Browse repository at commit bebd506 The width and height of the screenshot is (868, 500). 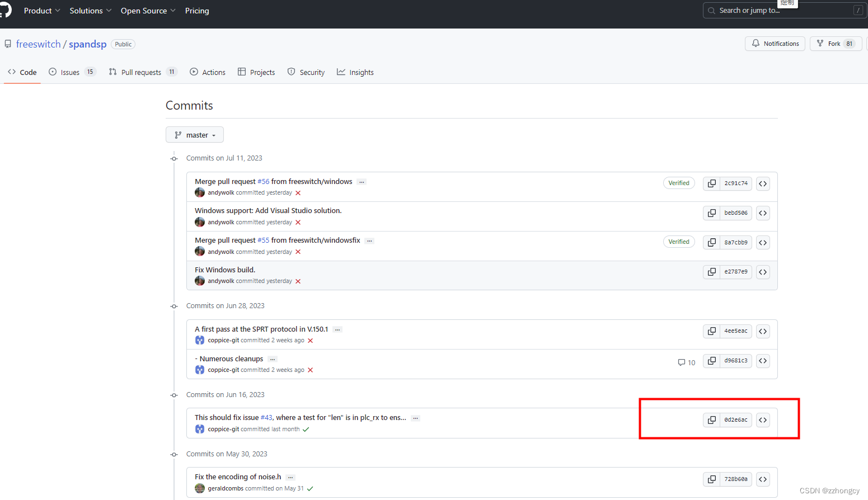[763, 213]
